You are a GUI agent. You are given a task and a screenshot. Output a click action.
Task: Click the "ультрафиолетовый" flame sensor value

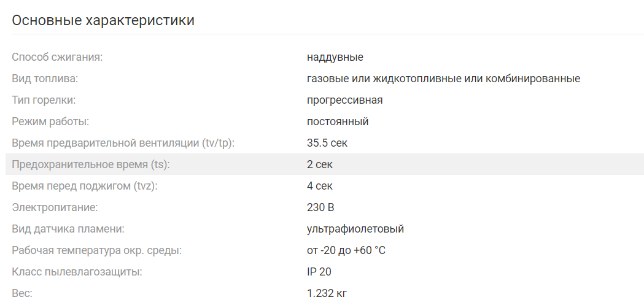(x=355, y=229)
